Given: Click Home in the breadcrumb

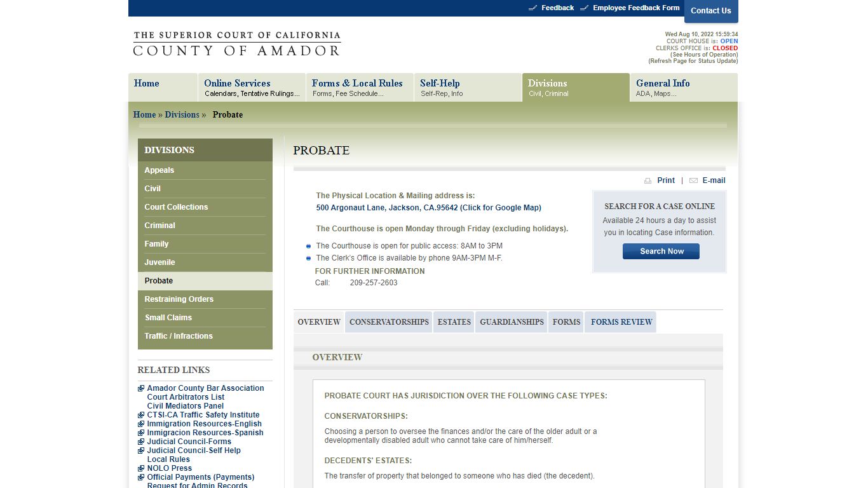Looking at the screenshot, I should coord(144,115).
